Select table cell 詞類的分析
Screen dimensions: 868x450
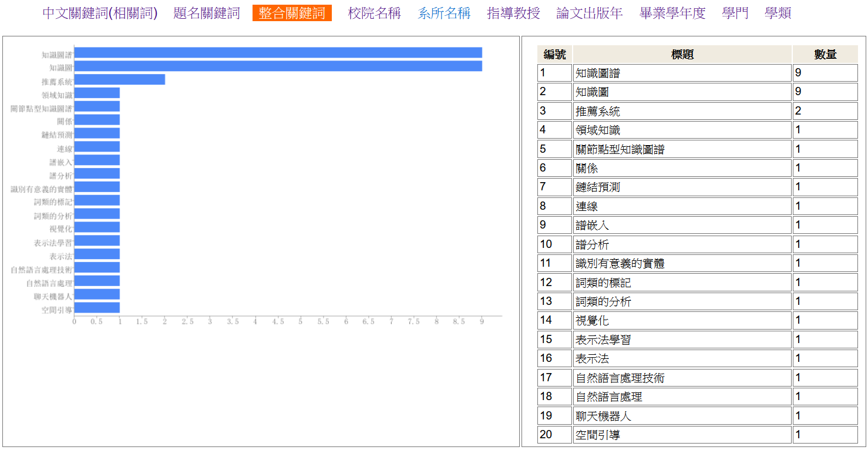[x=682, y=301]
